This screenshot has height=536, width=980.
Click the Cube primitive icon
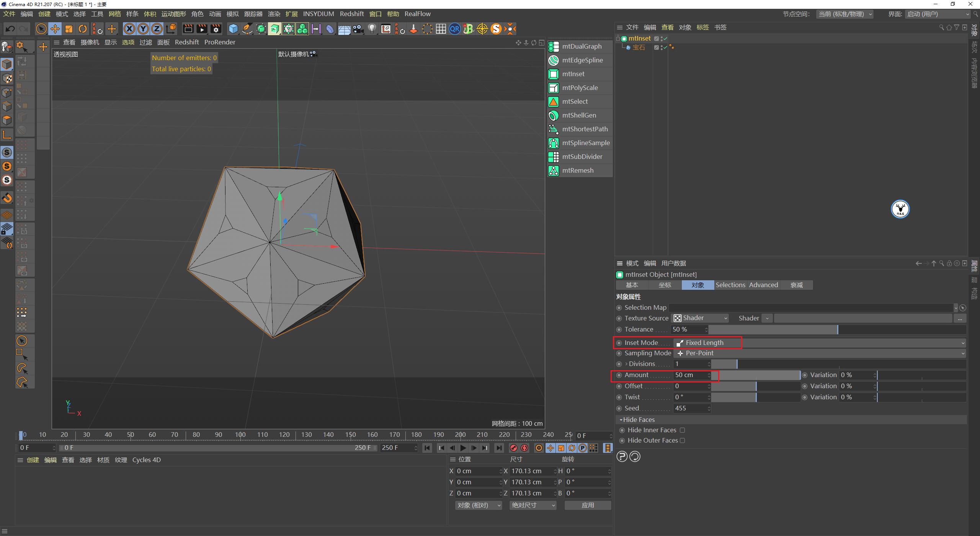[x=233, y=29]
